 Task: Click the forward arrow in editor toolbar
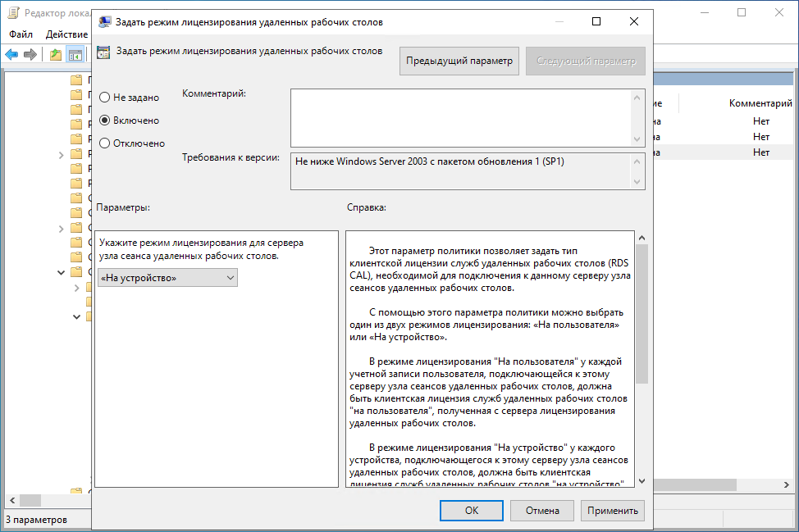click(30, 54)
